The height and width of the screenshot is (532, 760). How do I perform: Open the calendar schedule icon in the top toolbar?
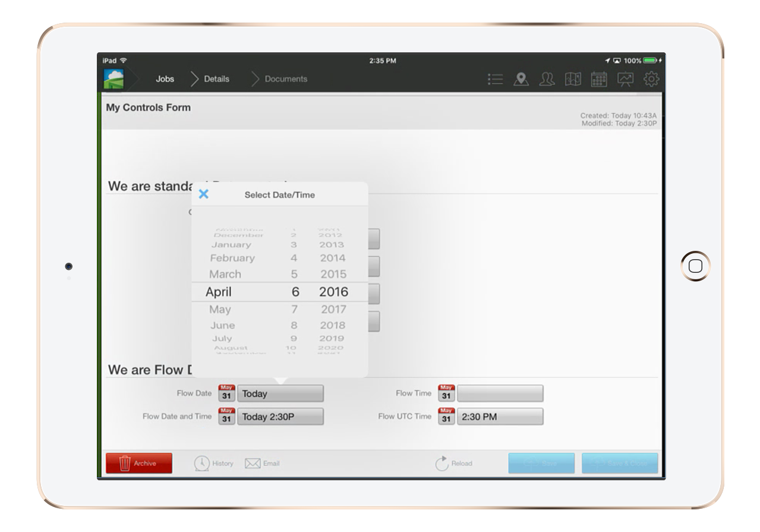599,79
